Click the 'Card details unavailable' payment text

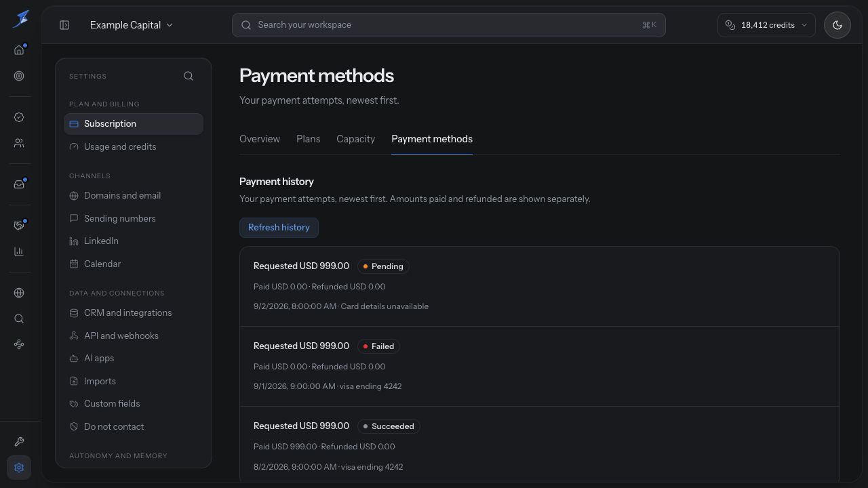pos(384,306)
